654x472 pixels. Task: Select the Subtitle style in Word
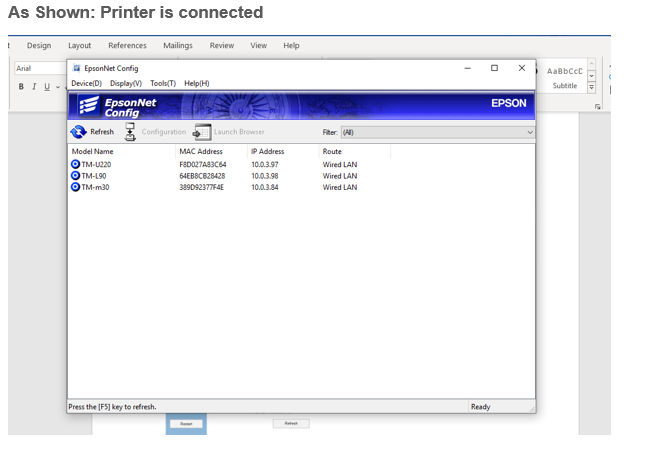[x=565, y=78]
